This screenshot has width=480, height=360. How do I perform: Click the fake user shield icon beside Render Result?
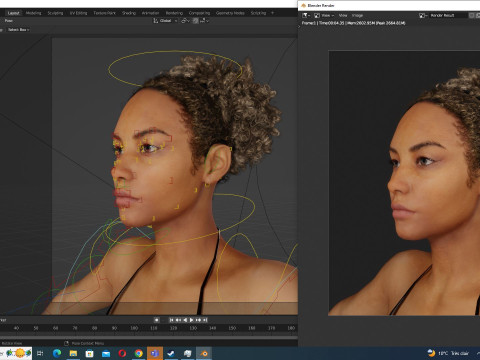472,15
